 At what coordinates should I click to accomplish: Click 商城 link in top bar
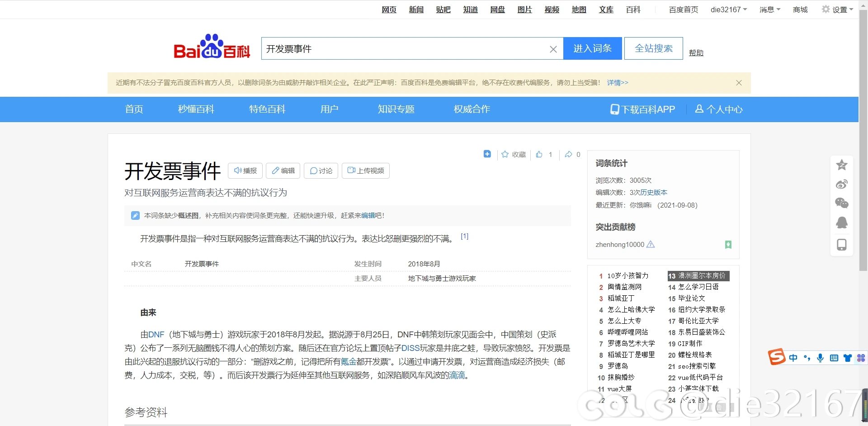tap(800, 9)
